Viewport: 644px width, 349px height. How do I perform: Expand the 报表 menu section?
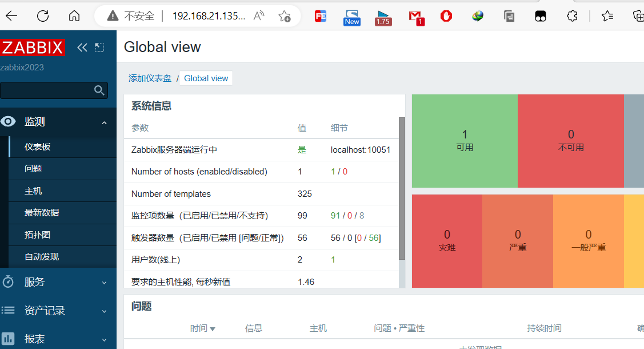(105, 340)
